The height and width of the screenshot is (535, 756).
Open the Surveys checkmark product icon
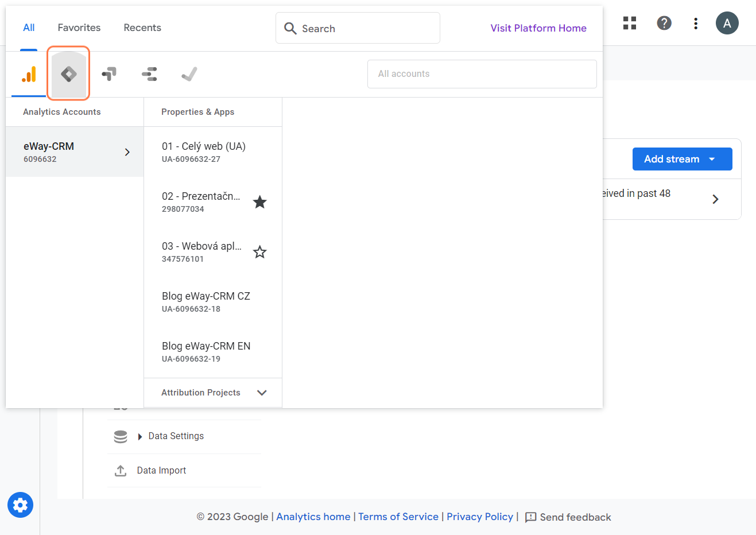point(189,74)
